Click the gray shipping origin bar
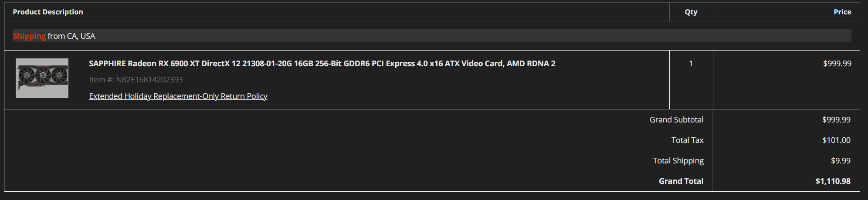 (x=436, y=36)
